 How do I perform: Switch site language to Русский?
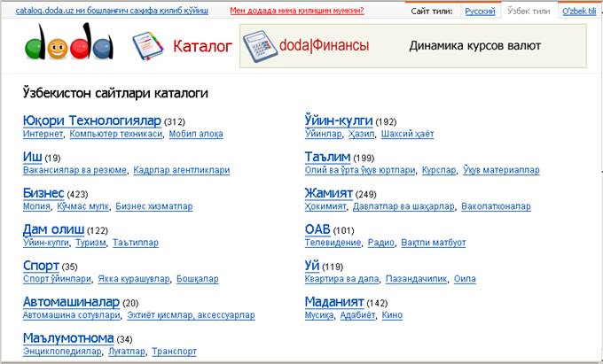(480, 12)
